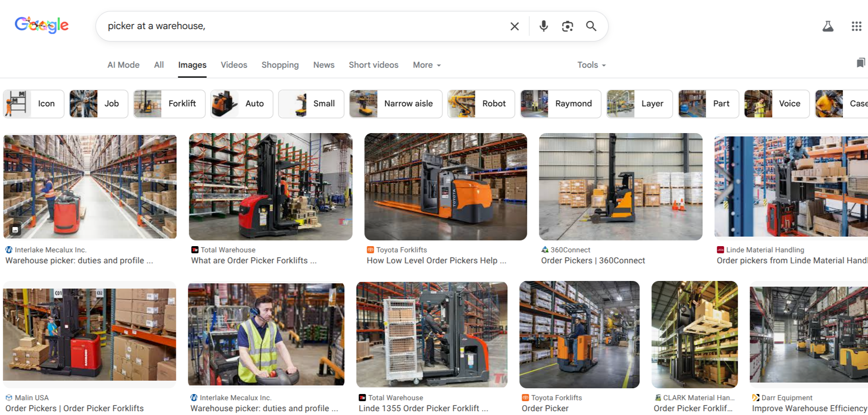The image size is (868, 415).
Task: Expand the More dropdown menu
Action: [427, 65]
